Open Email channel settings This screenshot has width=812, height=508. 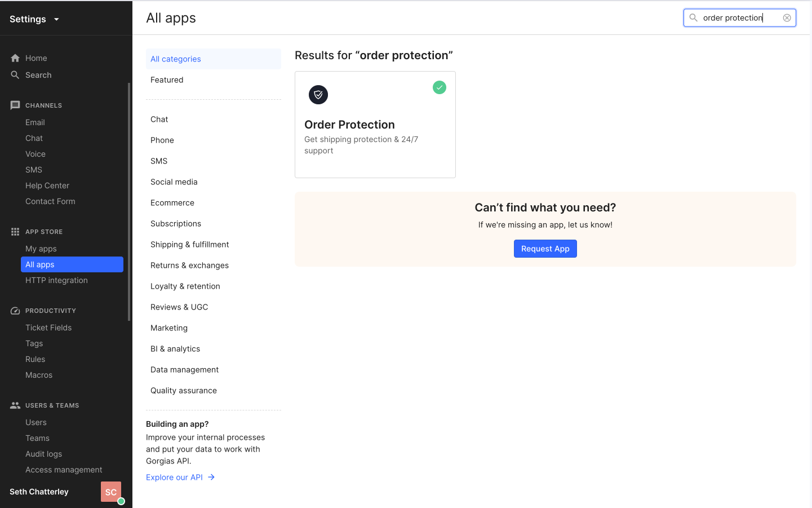(x=35, y=122)
